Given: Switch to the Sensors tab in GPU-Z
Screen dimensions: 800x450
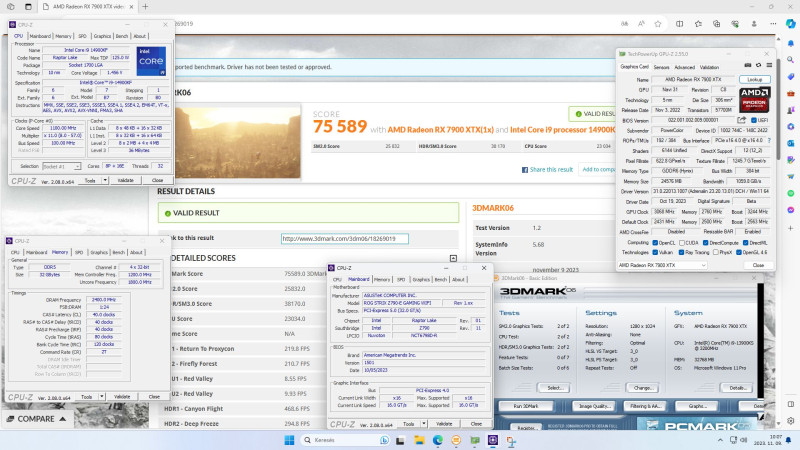Looking at the screenshot, I should pyautogui.click(x=661, y=67).
